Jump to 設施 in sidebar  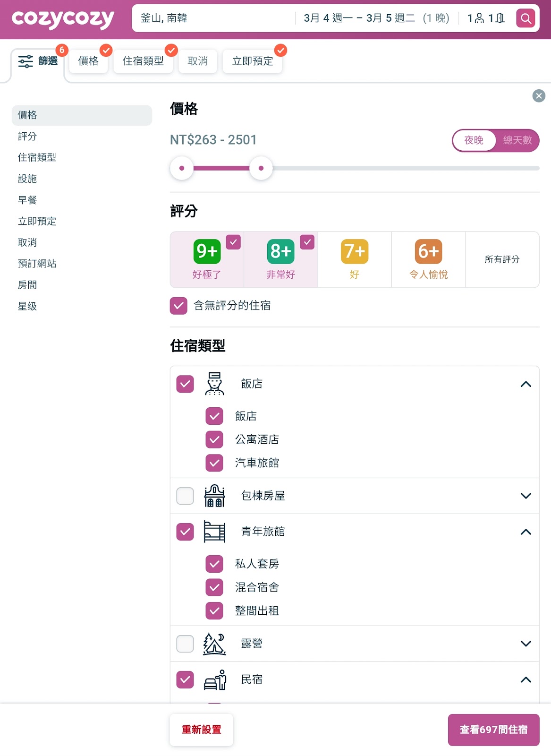tap(27, 179)
